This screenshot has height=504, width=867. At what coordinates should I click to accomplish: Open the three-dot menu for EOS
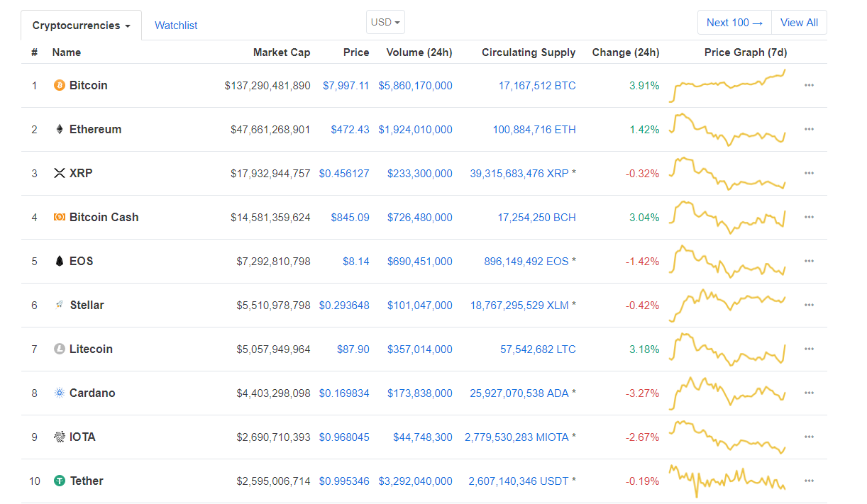[809, 261]
